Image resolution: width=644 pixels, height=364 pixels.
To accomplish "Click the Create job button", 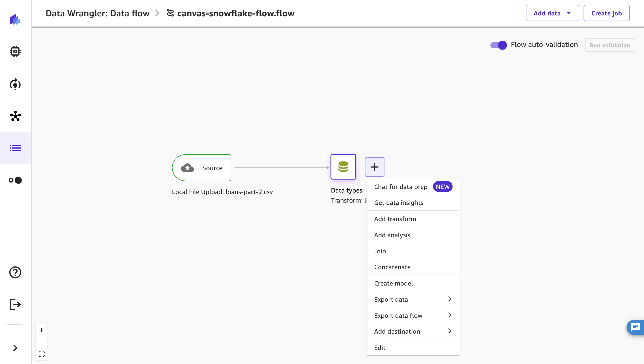I will 606,13.
